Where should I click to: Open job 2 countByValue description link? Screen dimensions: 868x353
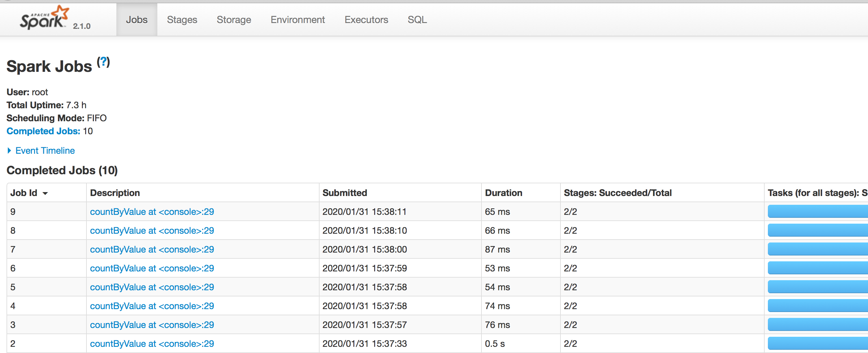(151, 344)
